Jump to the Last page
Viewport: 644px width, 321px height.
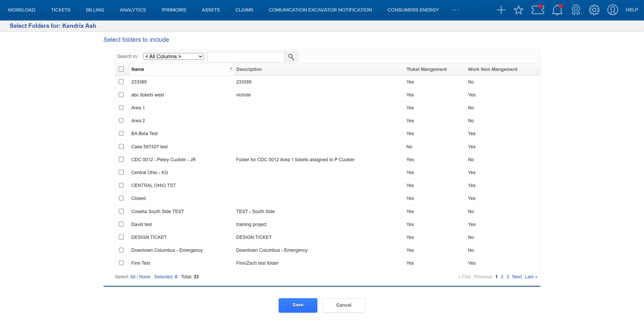click(531, 277)
